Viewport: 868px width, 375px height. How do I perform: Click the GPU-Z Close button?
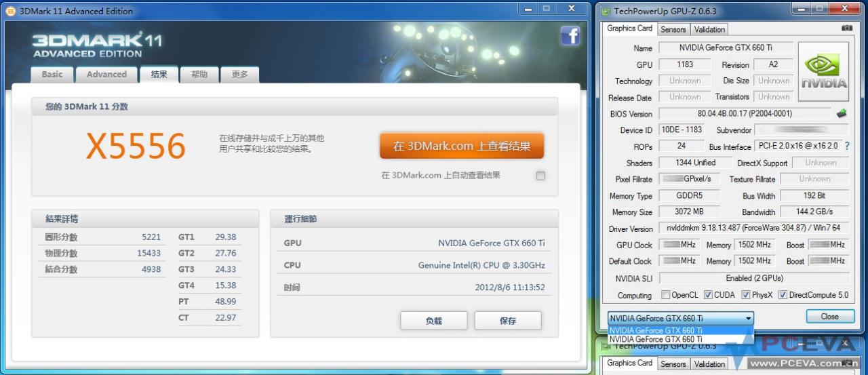(829, 317)
